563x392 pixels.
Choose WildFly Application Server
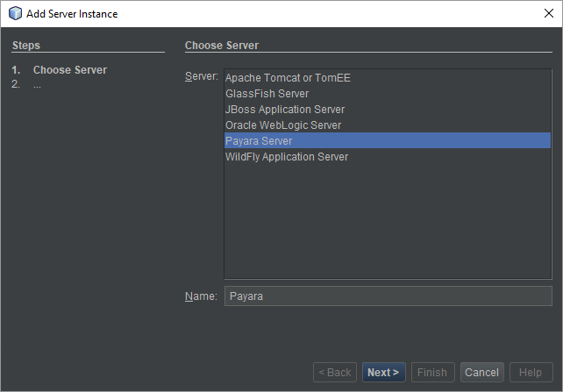point(388,157)
